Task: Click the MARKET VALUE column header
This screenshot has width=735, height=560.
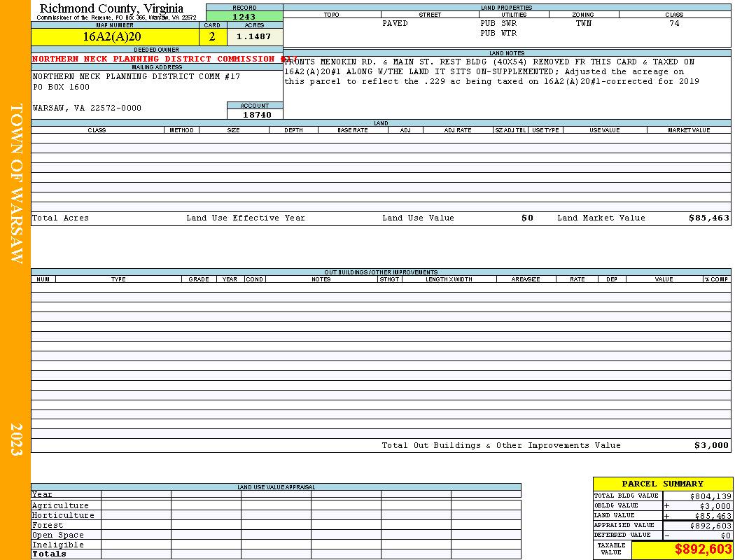Action: pyautogui.click(x=689, y=130)
